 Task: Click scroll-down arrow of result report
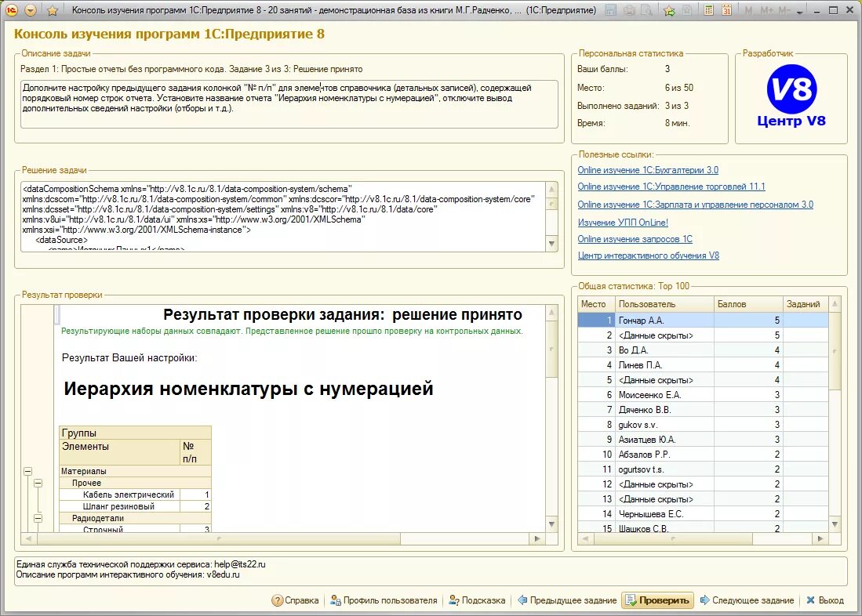551,524
